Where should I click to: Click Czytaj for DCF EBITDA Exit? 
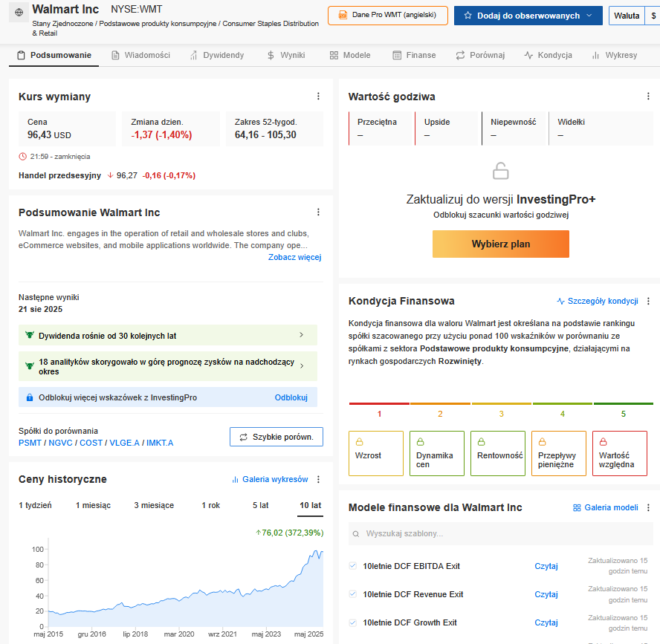(546, 566)
